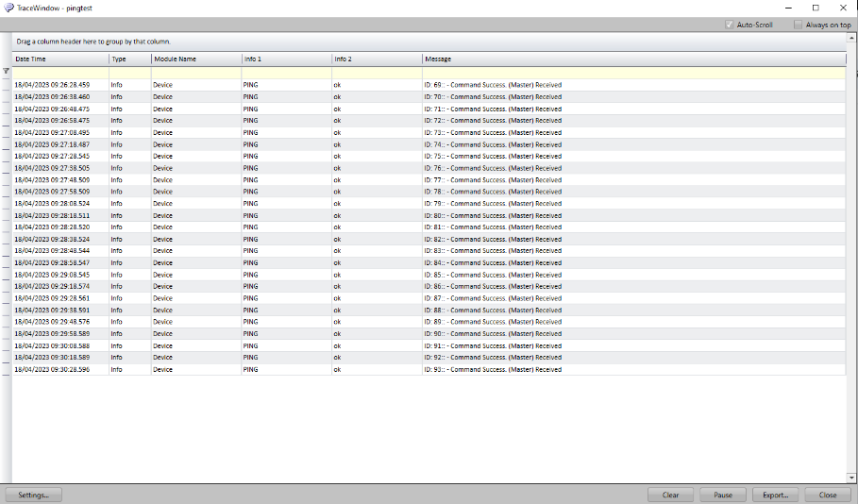The image size is (858, 504).
Task: Toggle the Always on top checkbox
Action: 799,25
